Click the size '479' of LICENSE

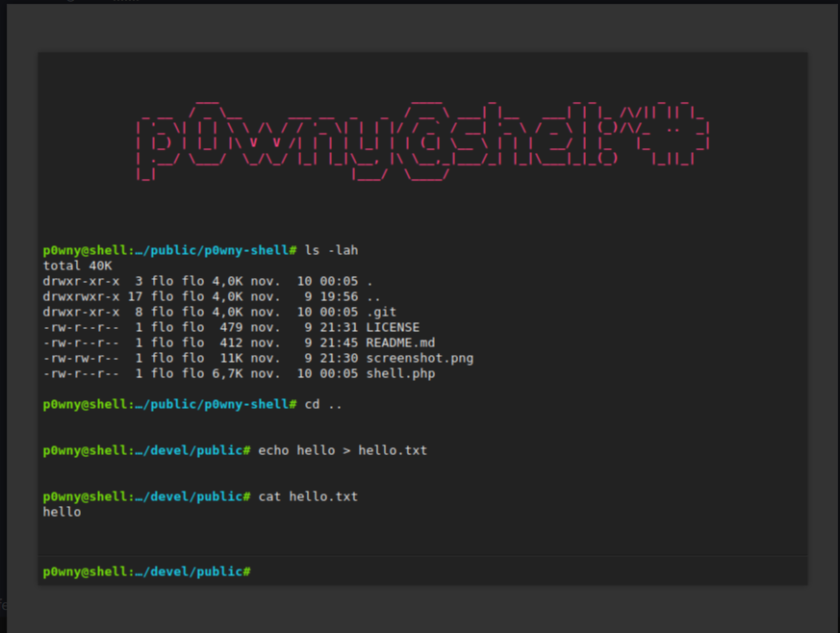pos(231,327)
